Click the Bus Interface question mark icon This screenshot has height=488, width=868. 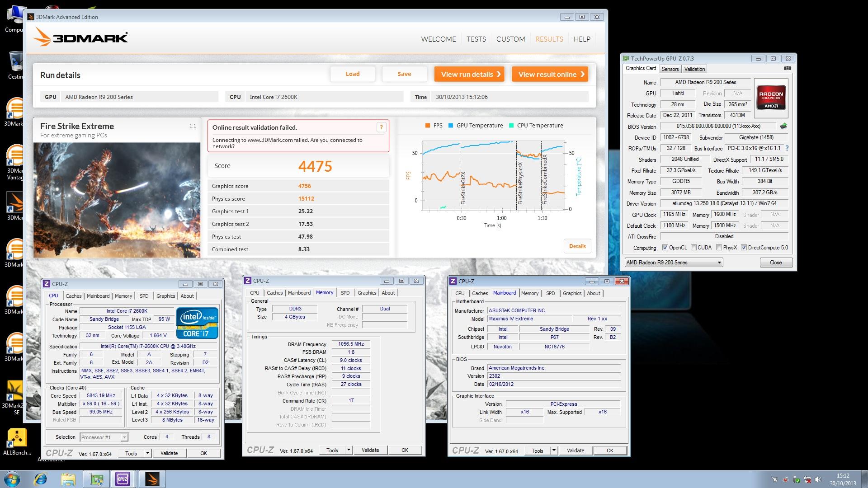(x=787, y=148)
